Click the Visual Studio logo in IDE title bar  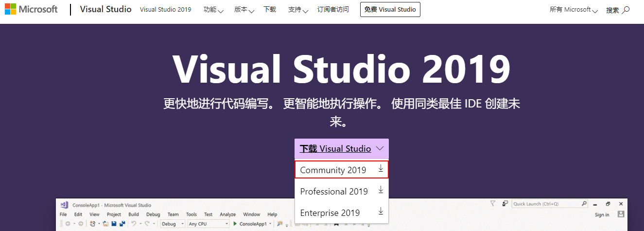64,205
